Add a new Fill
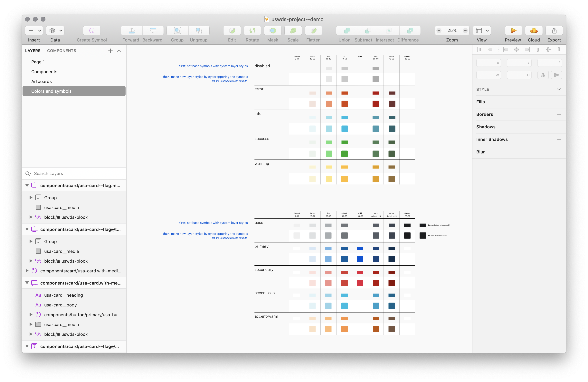This screenshot has height=382, width=588. [x=559, y=102]
